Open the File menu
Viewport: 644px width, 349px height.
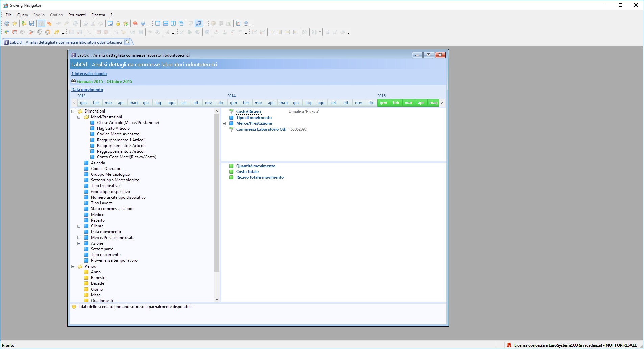pos(9,15)
